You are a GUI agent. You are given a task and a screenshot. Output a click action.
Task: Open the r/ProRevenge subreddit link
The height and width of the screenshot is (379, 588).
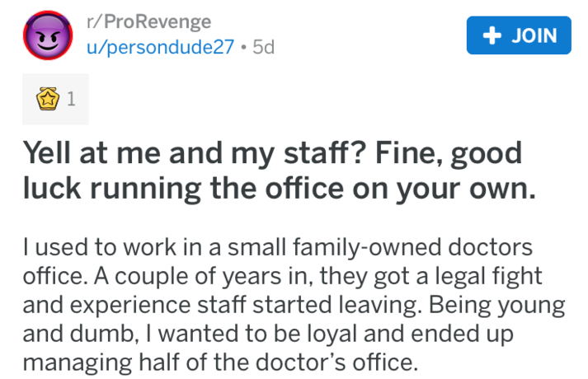pos(150,21)
